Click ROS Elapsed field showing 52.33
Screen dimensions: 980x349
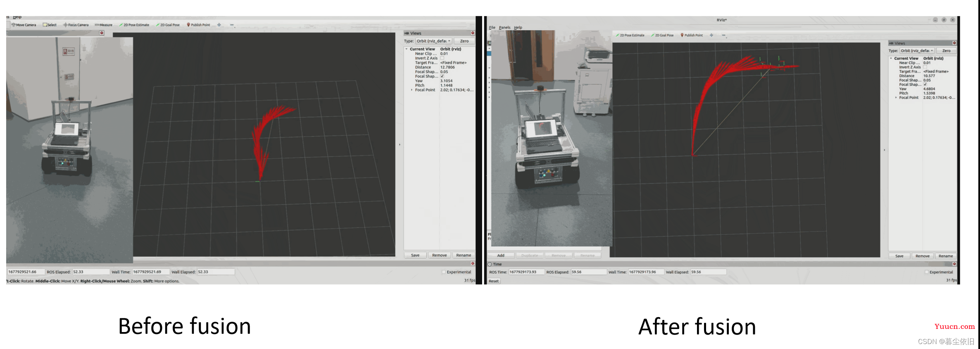[x=91, y=272]
